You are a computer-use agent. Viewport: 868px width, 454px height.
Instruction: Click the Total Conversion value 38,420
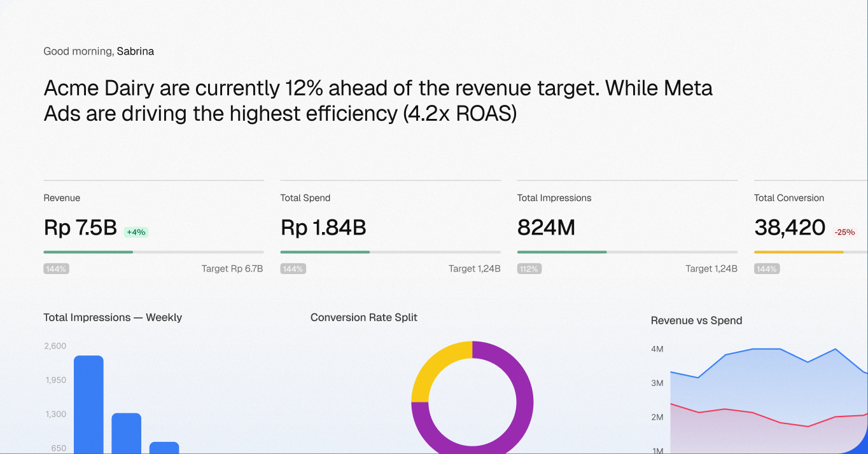click(x=790, y=228)
